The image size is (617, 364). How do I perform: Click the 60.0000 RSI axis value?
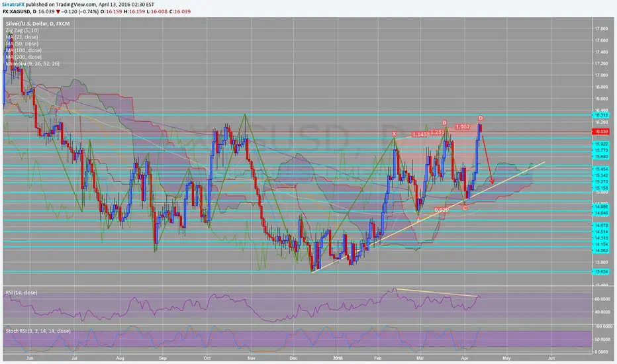click(x=602, y=299)
